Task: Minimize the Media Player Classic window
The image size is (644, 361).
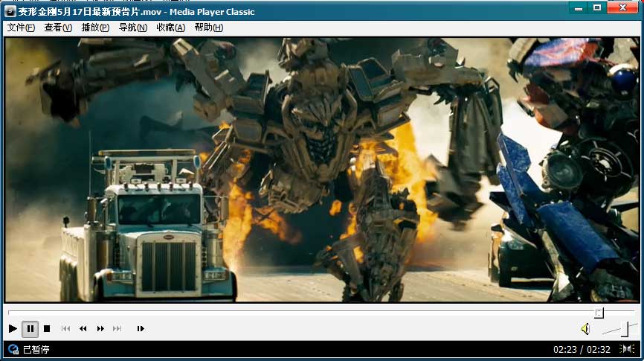Action: click(579, 7)
